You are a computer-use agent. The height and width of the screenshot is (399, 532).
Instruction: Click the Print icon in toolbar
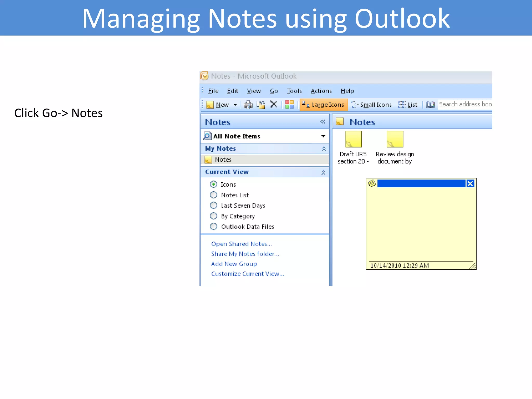[x=248, y=105]
